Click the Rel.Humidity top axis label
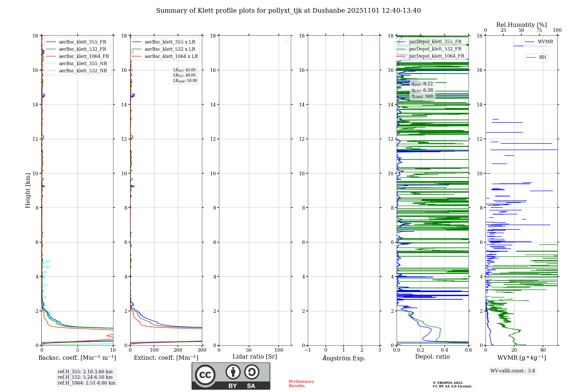Screen dimensions: 577x392 [x=521, y=25]
